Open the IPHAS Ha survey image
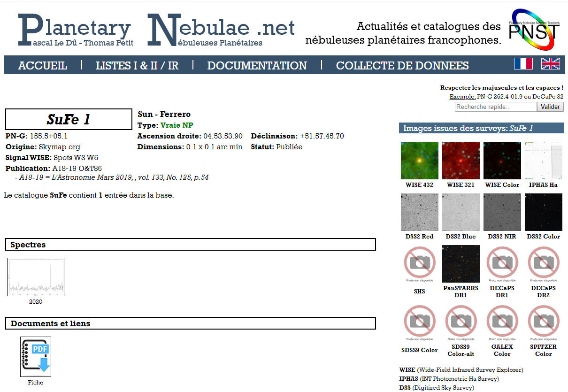The image size is (568, 392). (x=543, y=161)
